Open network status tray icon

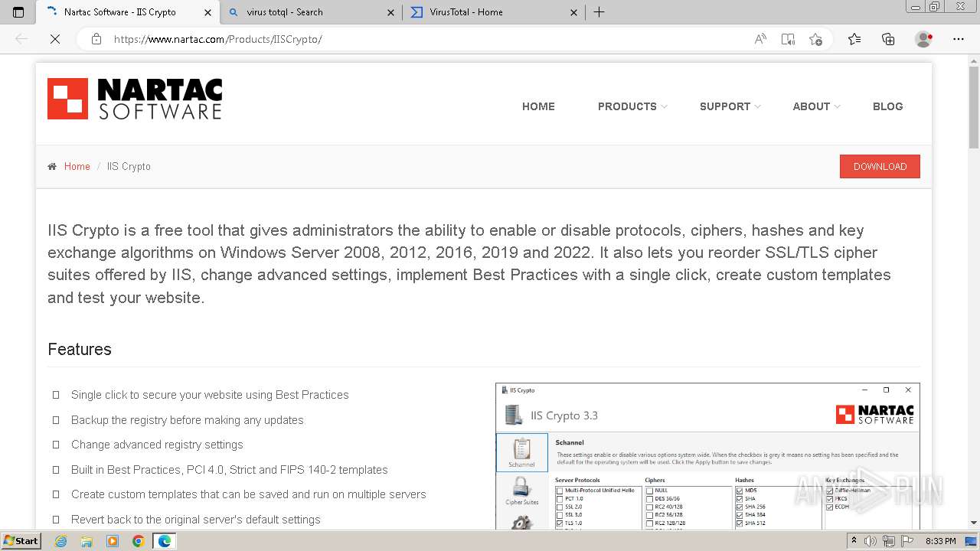coord(889,541)
